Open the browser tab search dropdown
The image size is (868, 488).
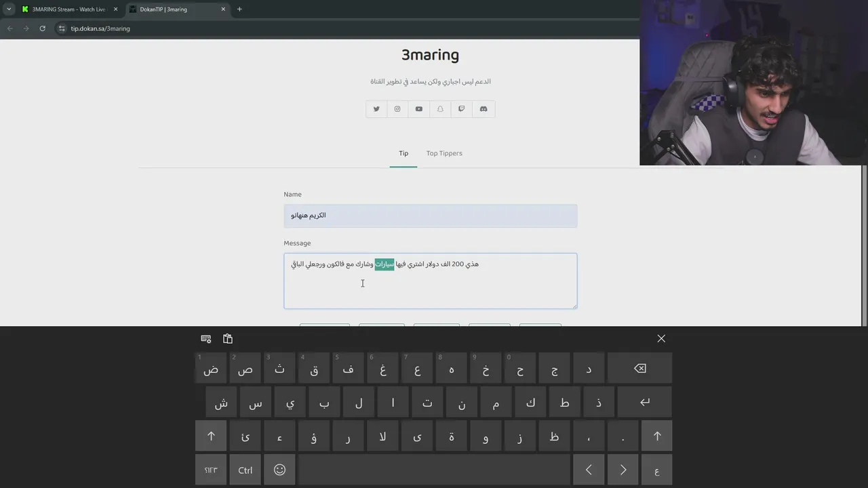[8, 9]
